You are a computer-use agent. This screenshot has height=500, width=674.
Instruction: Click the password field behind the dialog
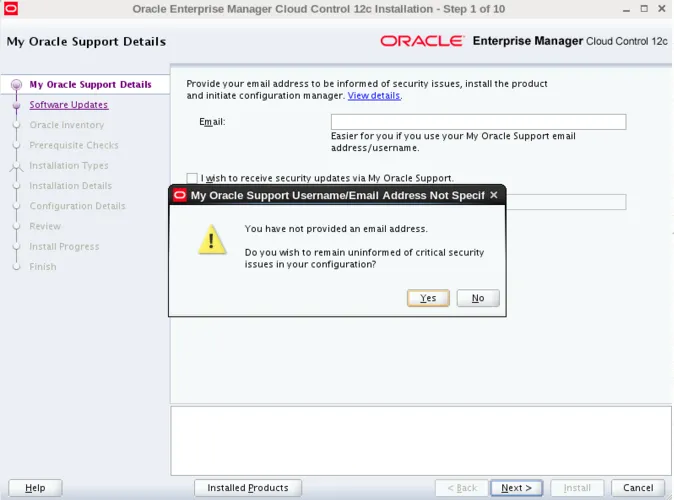point(566,202)
